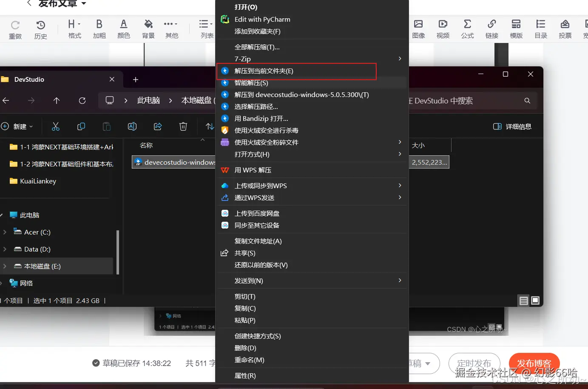Switch to details list view in Explorer

(524, 301)
